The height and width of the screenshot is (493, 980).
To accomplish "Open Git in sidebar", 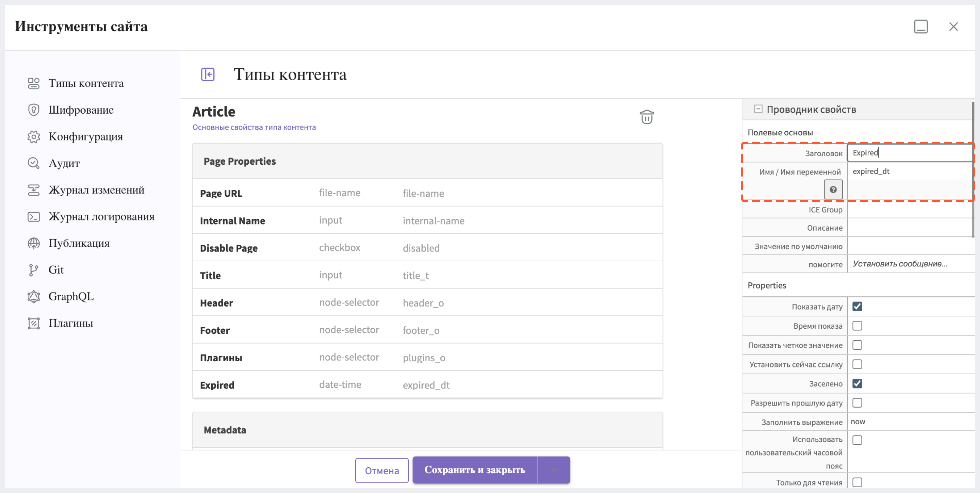I will pos(56,270).
